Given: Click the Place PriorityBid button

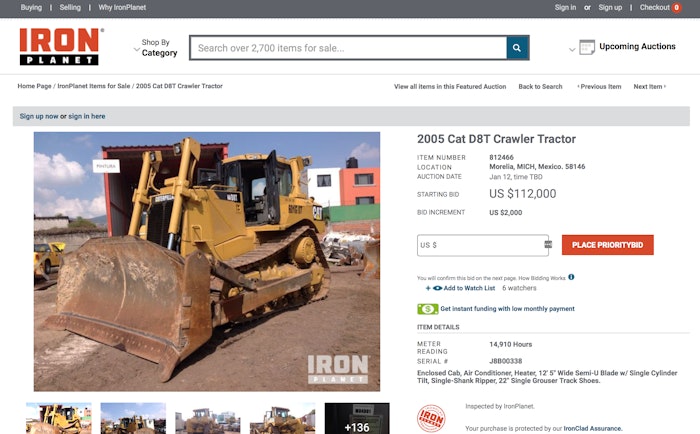Looking at the screenshot, I should coord(608,245).
